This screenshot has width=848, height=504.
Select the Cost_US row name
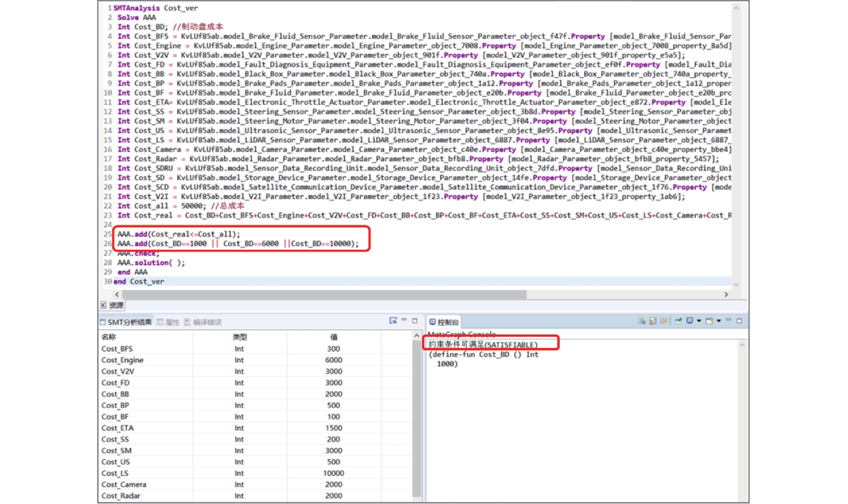pos(115,462)
